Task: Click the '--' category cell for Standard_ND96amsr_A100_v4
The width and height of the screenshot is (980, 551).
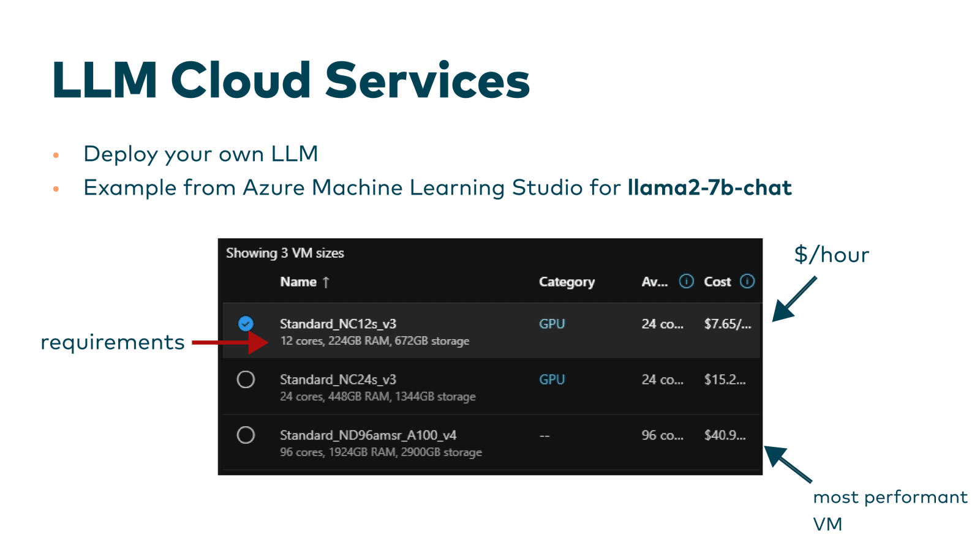Action: click(x=545, y=436)
